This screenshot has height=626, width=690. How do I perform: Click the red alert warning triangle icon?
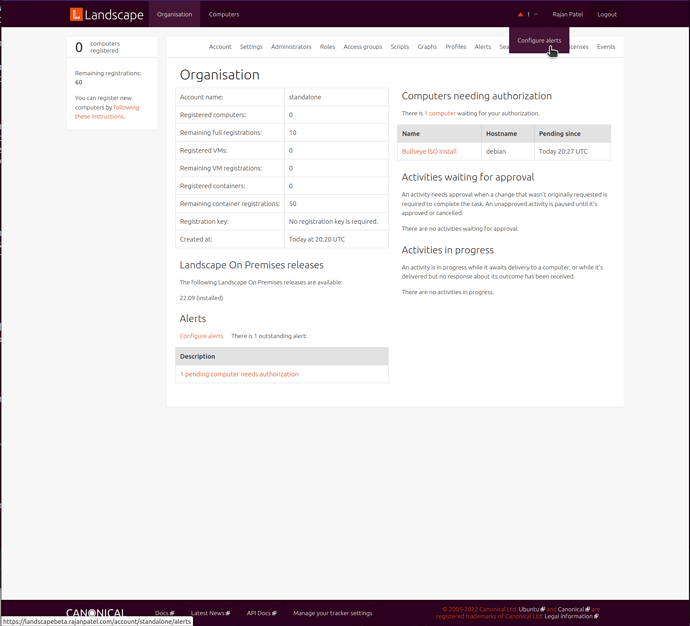[520, 15]
